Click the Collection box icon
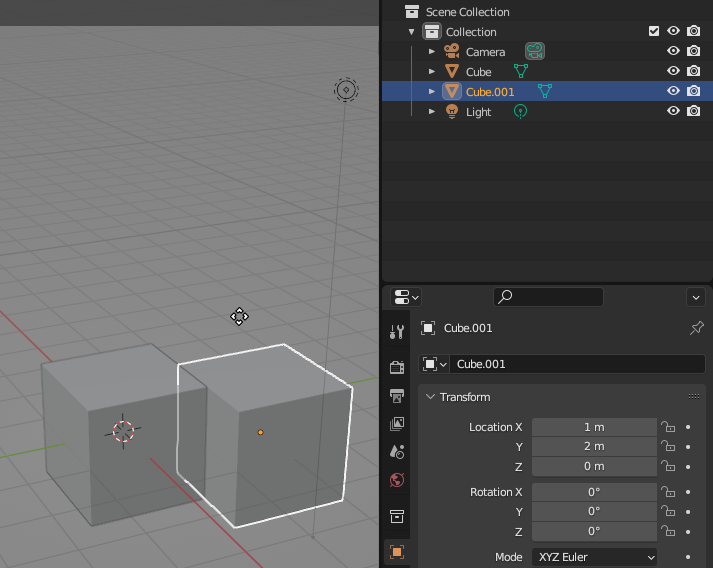 click(x=432, y=31)
